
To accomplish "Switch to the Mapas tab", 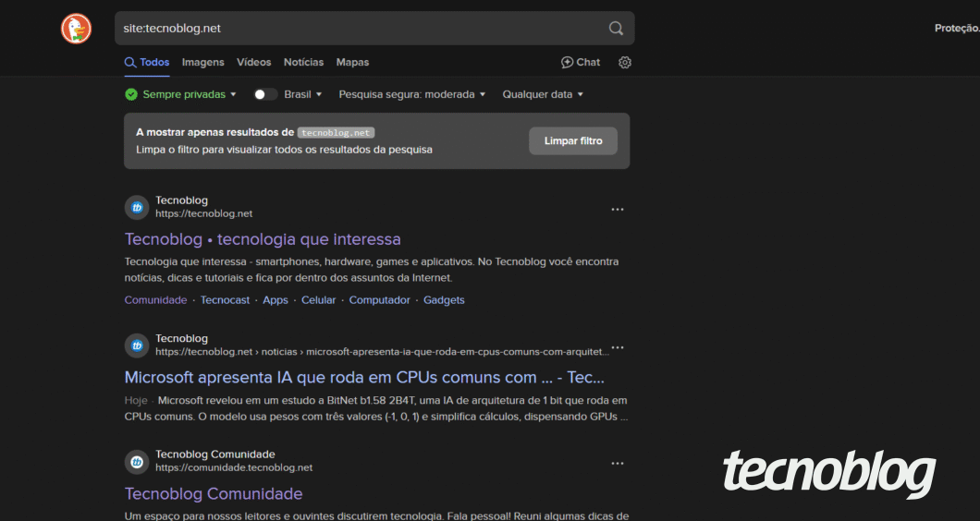I will (352, 63).
